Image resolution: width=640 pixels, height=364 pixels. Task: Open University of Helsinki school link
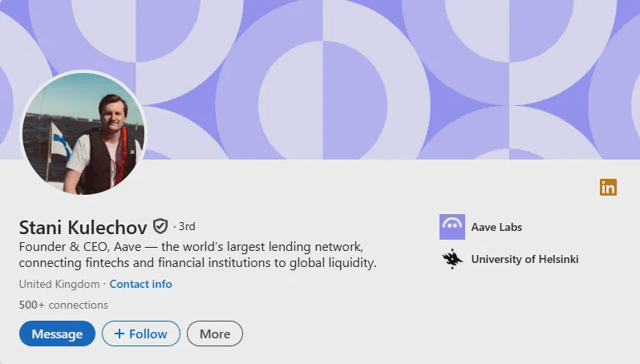coord(525,259)
